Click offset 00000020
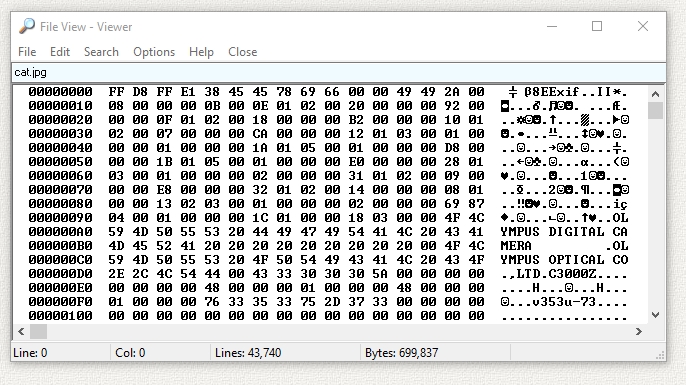 (x=60, y=120)
